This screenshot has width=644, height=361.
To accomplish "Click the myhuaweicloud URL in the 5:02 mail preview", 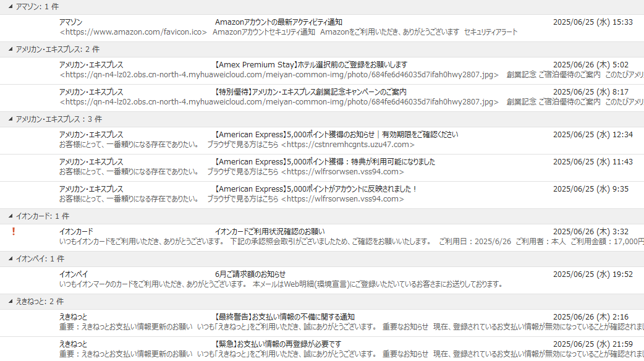I will pos(279,75).
